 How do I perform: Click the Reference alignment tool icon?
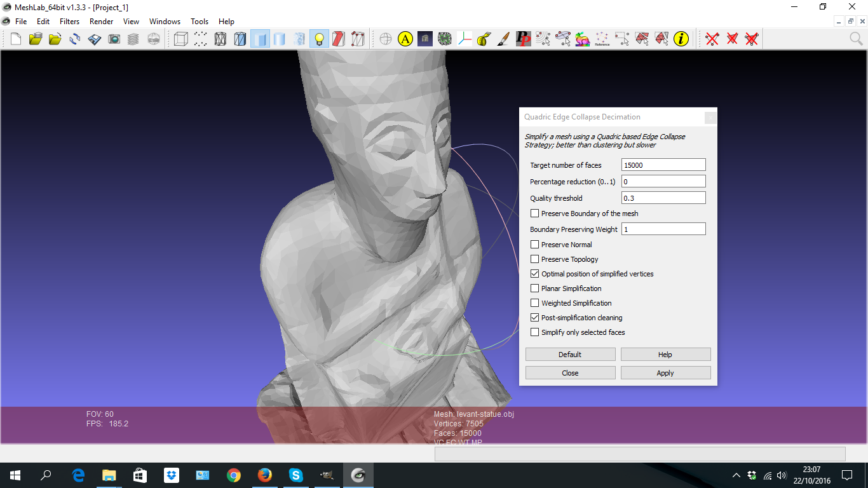click(x=602, y=39)
